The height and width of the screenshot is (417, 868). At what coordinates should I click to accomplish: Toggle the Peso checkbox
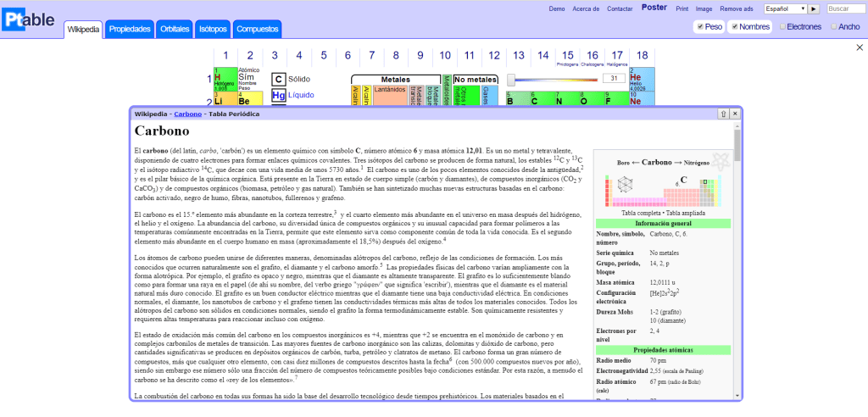699,27
